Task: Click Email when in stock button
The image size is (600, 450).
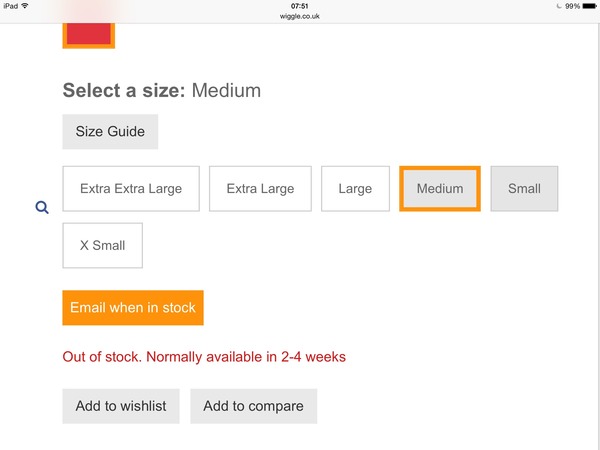Action: pyautogui.click(x=133, y=308)
